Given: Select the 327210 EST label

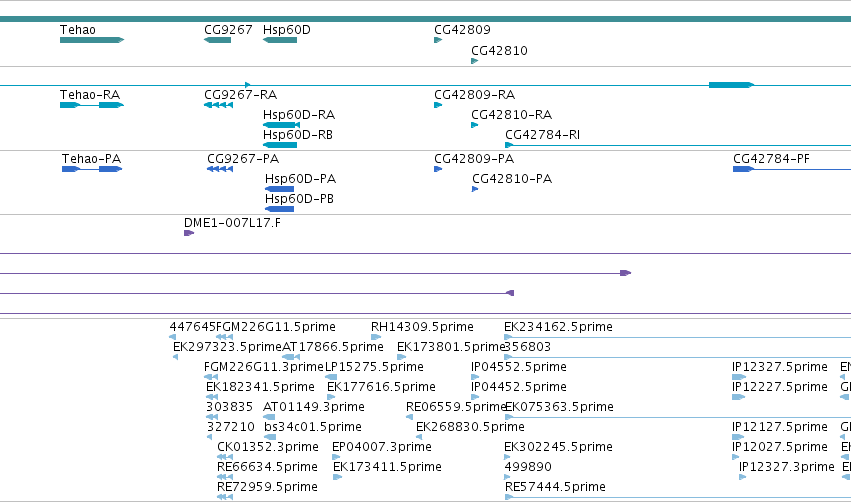Looking at the screenshot, I should pos(231,428).
